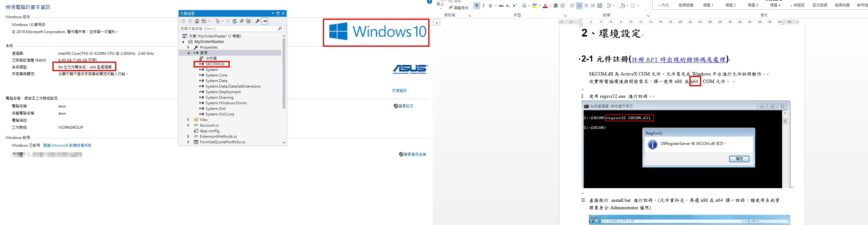Align paragraph text left
The height and width of the screenshot is (225, 868).
coord(572,6)
